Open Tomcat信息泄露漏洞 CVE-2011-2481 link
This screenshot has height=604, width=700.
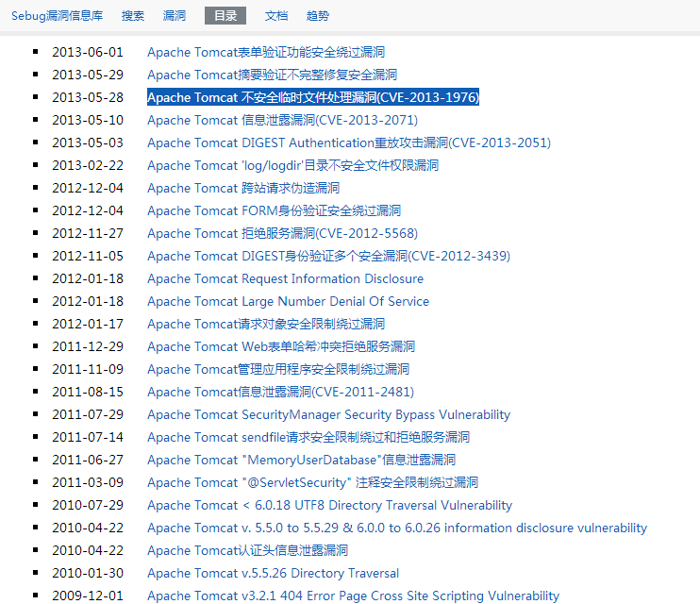point(281,392)
